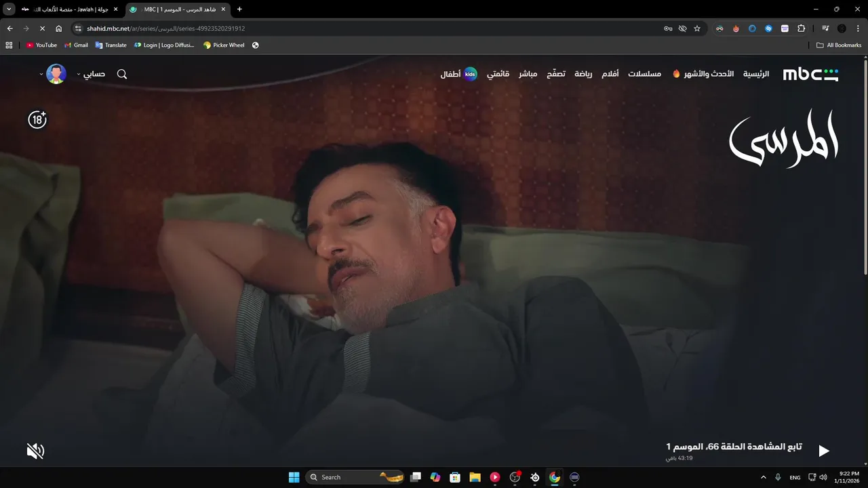This screenshot has height=488, width=868.
Task: Open مسلسلات series menu item
Action: pyautogui.click(x=644, y=74)
